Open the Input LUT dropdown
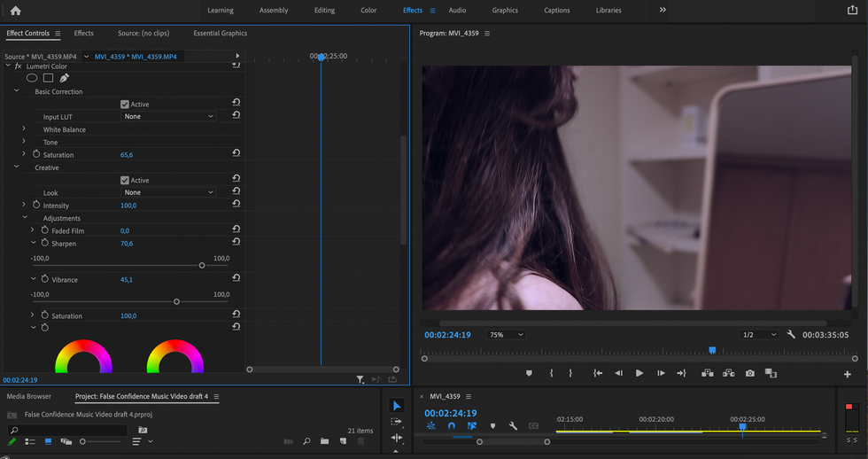The width and height of the screenshot is (868, 459). click(168, 116)
